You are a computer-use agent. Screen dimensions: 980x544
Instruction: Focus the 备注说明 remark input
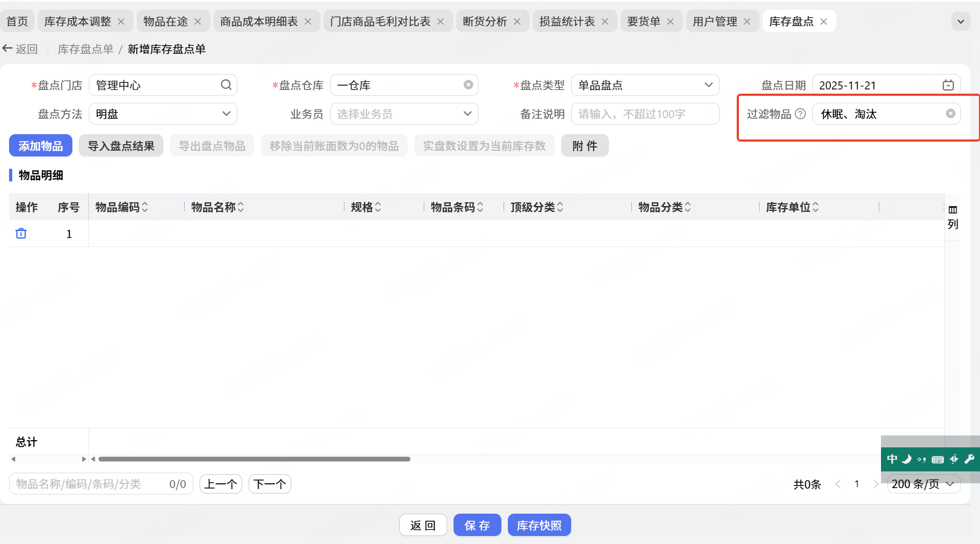point(645,114)
